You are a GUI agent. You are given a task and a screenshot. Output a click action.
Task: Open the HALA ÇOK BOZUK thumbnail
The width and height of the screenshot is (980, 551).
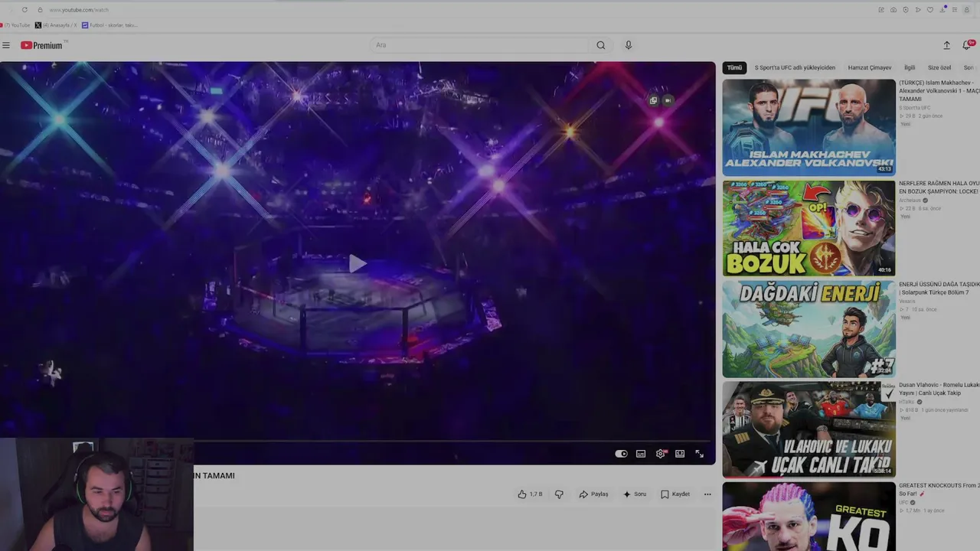808,228
